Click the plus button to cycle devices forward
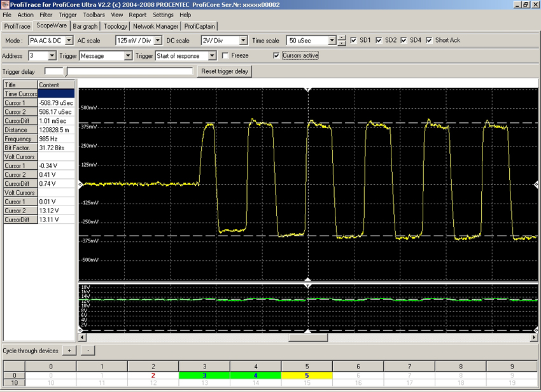This screenshot has width=541, height=392. click(69, 351)
